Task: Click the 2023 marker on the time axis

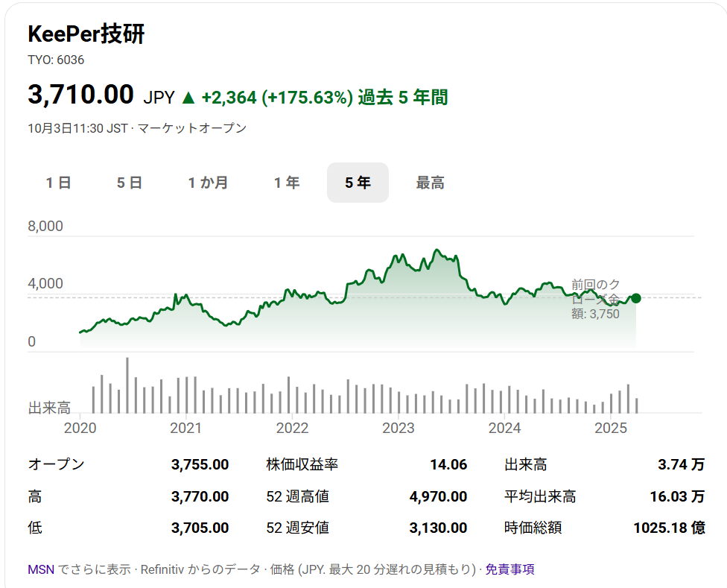Action: point(398,428)
